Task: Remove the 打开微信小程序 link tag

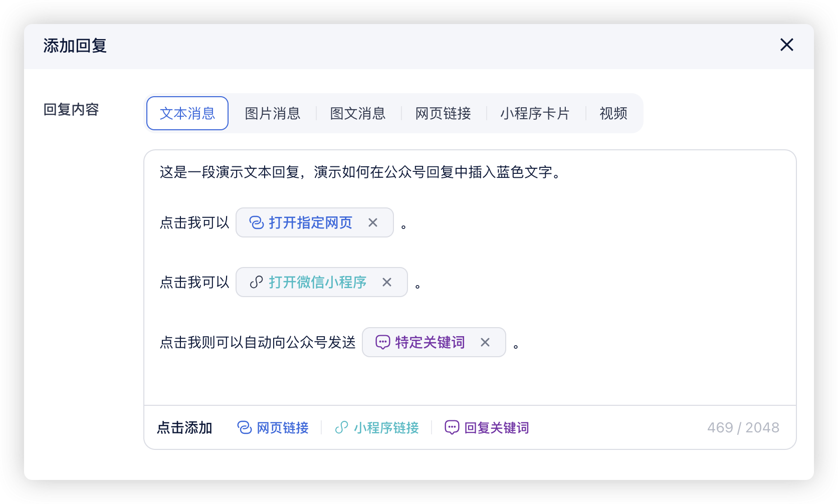Action: [387, 282]
